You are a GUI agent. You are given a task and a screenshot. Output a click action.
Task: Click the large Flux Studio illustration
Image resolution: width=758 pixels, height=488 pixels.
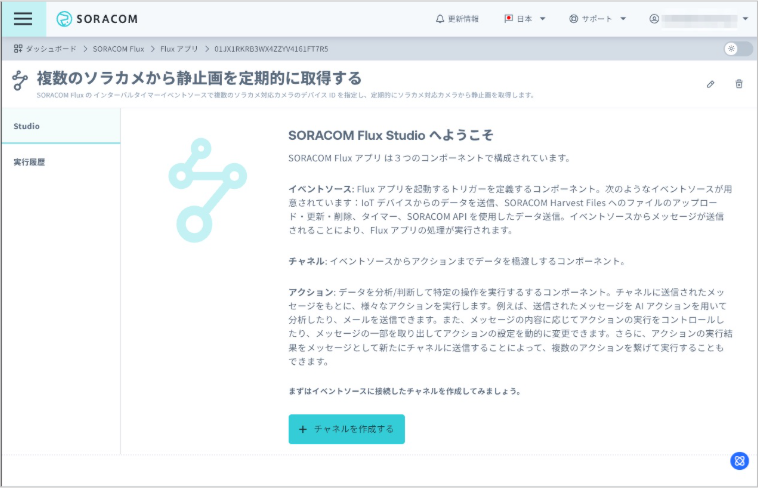207,190
